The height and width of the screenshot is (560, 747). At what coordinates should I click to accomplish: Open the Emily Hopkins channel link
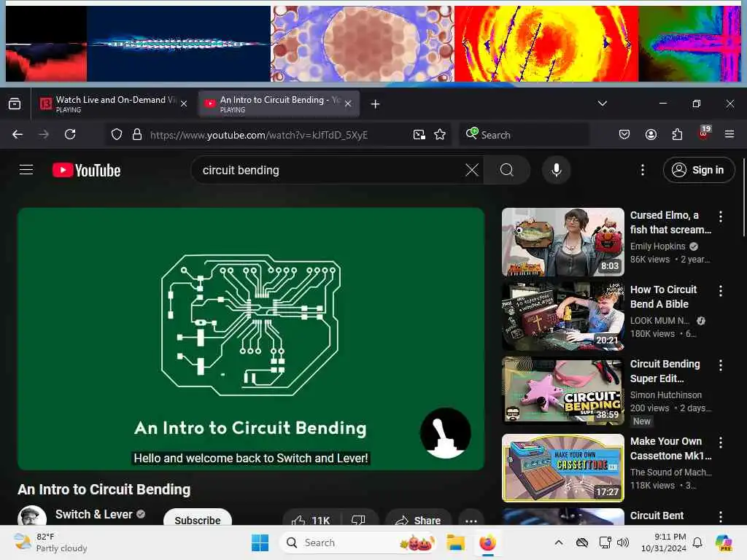(x=657, y=246)
